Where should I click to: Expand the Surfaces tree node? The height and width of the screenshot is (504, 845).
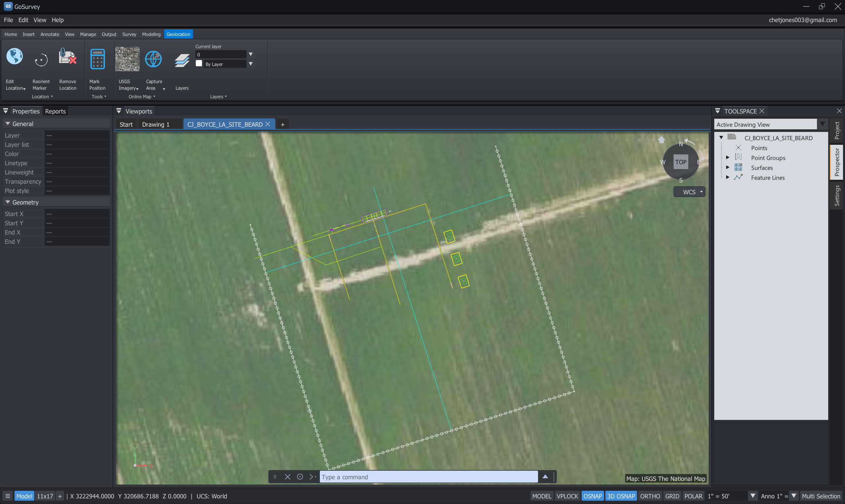tap(727, 168)
